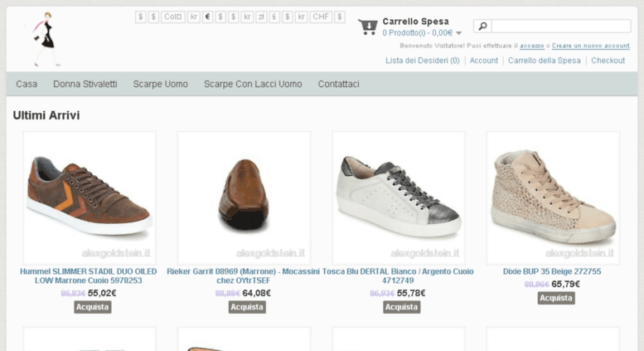This screenshot has width=644, height=351.
Task: Click the 55,78€ price
Action: tap(411, 293)
